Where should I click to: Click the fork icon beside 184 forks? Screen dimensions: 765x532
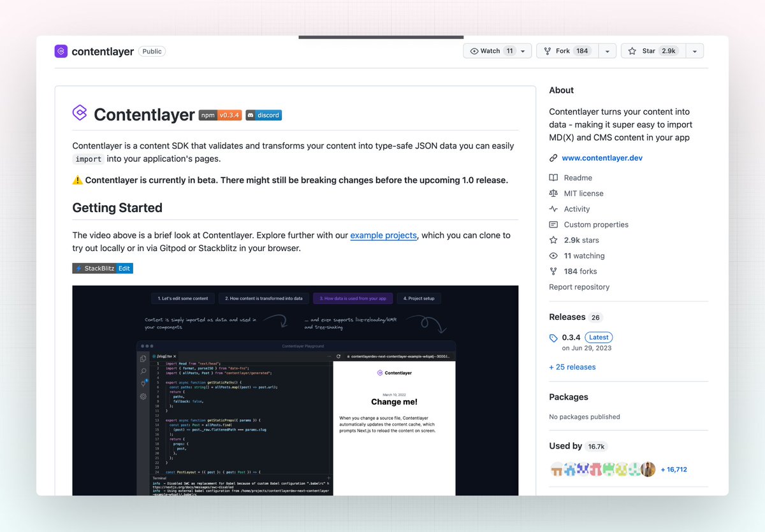coord(553,271)
